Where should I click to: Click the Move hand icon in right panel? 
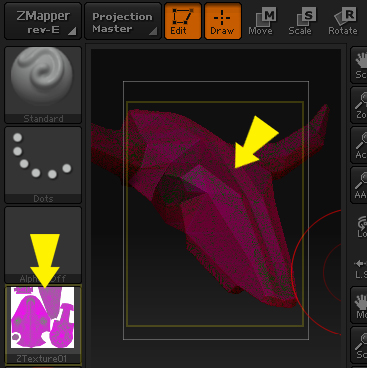(359, 305)
